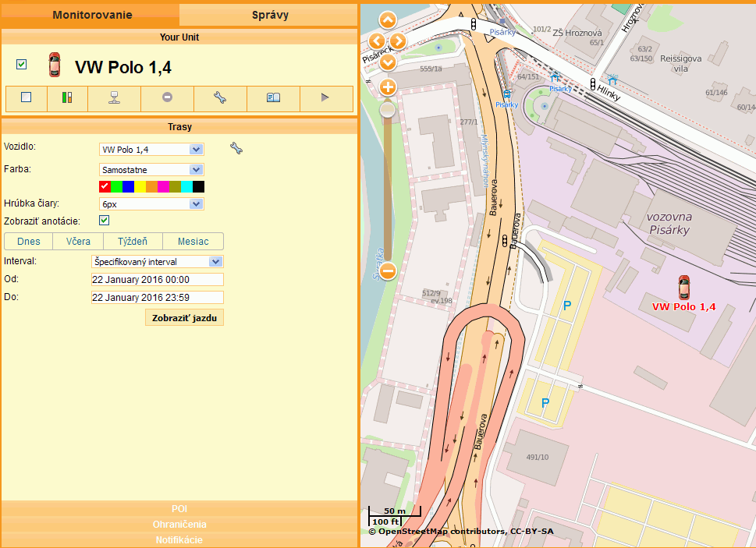Click the Od date input field
The height and width of the screenshot is (548, 756).
[157, 279]
